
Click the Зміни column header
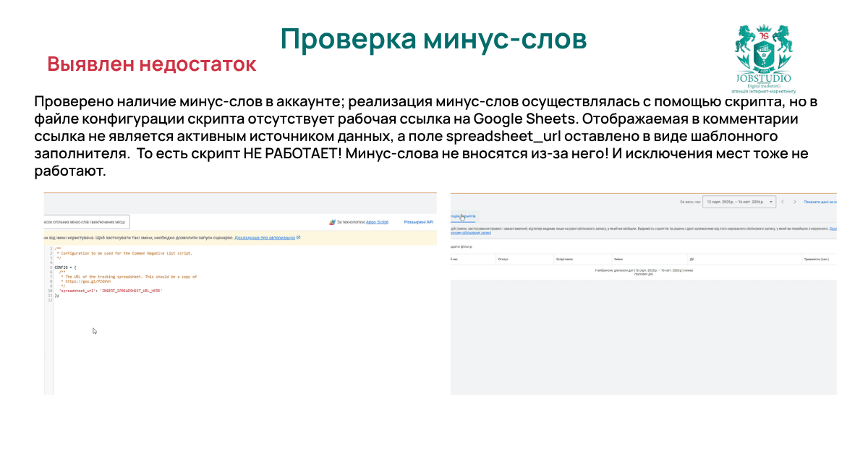pos(618,259)
